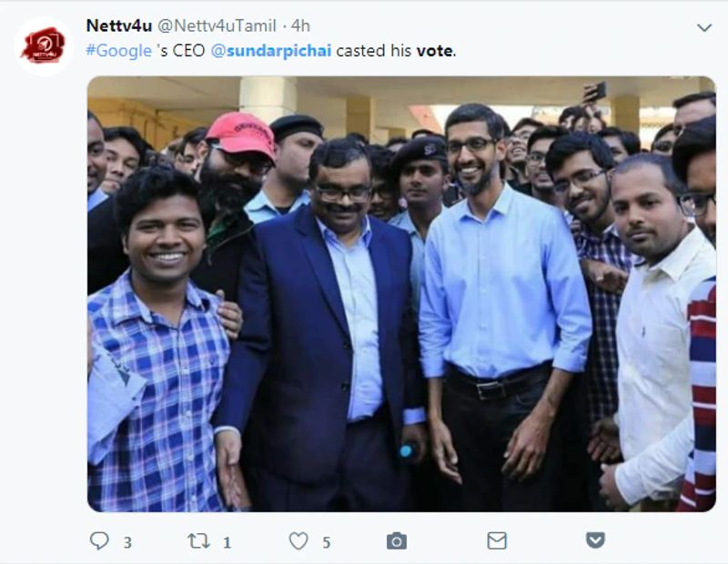Follow the #Google hashtag link
728x564 pixels.
click(118, 51)
